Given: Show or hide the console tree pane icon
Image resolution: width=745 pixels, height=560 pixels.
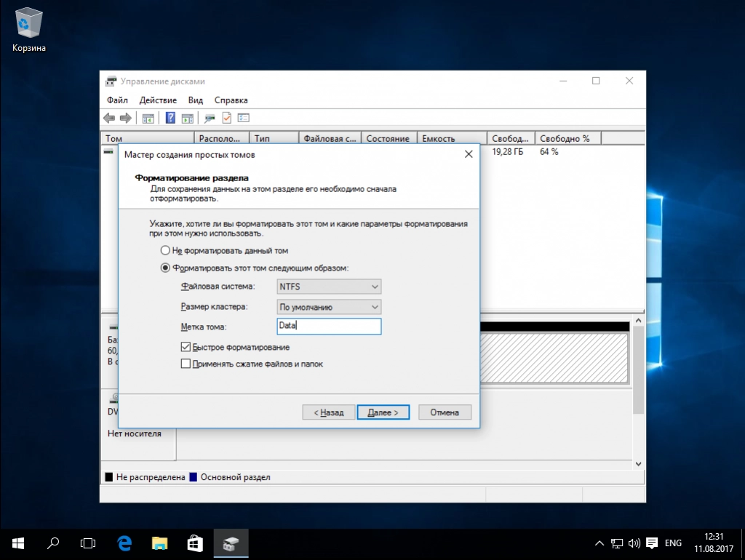Looking at the screenshot, I should [x=148, y=118].
